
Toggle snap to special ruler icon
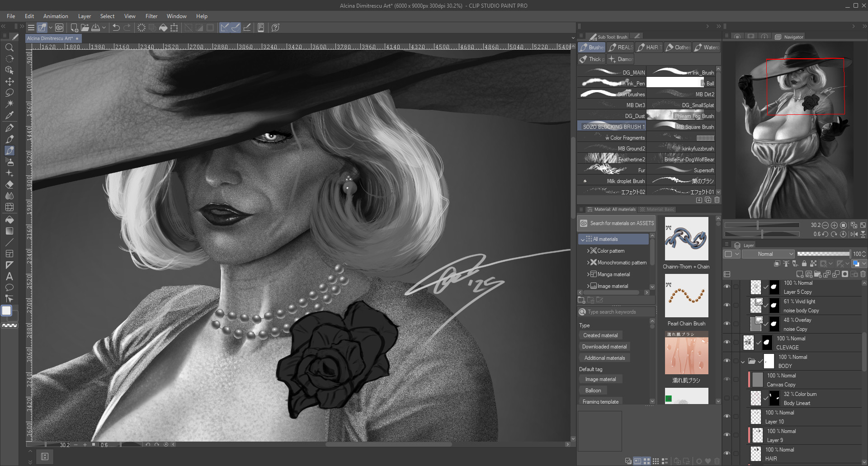pos(236,28)
